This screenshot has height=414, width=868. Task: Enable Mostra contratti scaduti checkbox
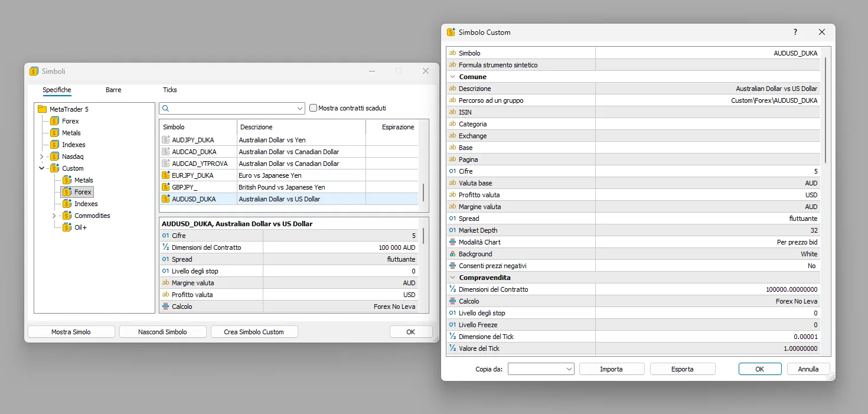coord(314,108)
